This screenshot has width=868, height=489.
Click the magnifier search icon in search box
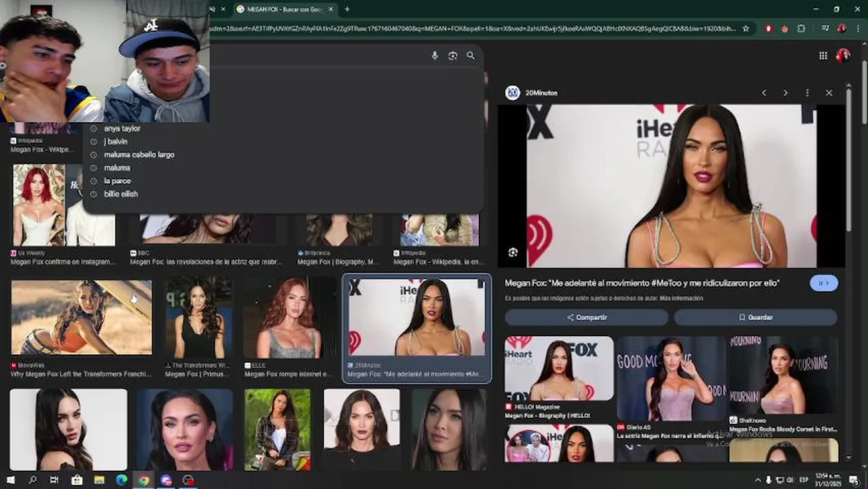coord(471,56)
